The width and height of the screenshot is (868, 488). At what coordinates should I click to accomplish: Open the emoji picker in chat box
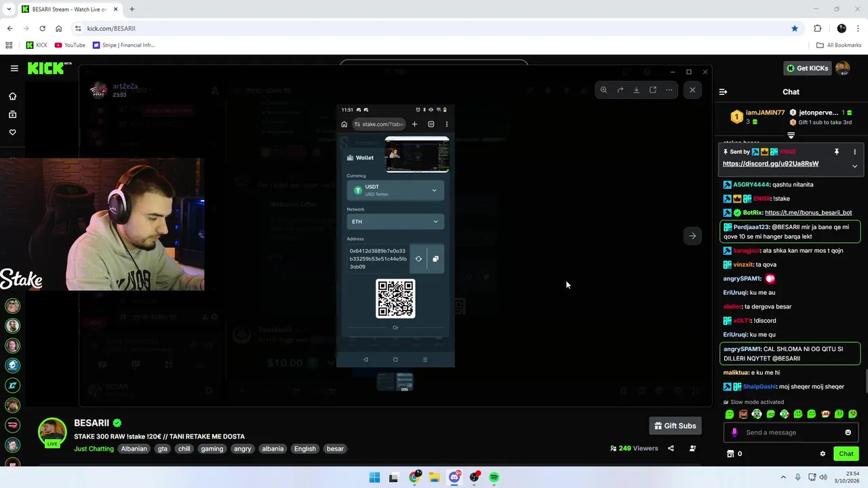point(848,432)
